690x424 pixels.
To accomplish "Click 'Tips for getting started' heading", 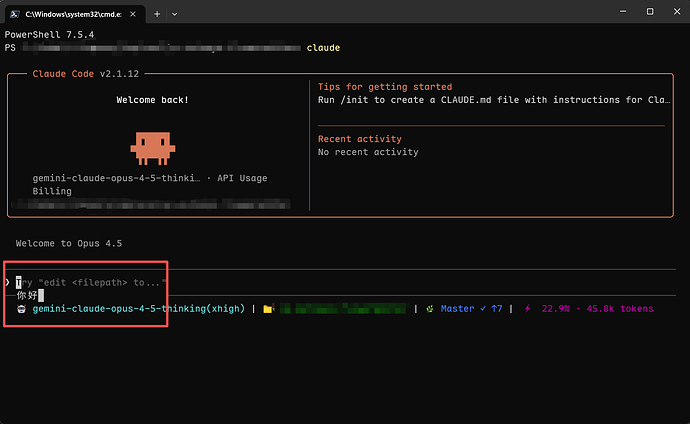I will click(385, 87).
